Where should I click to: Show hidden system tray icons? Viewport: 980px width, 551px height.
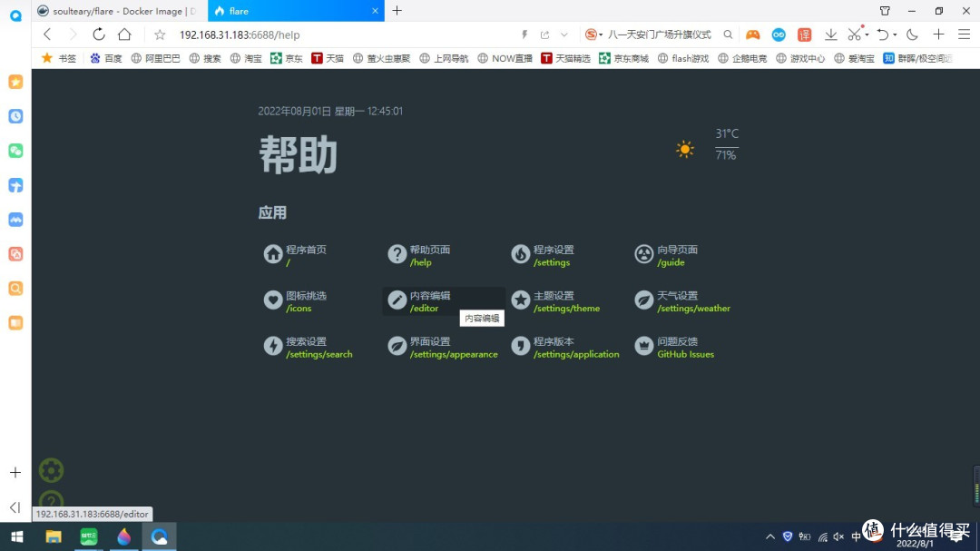770,536
